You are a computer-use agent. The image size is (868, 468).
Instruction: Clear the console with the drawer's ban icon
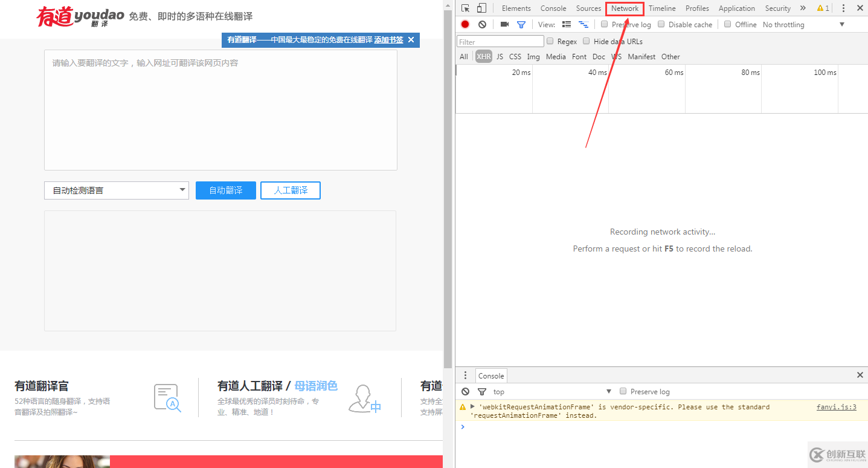pyautogui.click(x=465, y=392)
